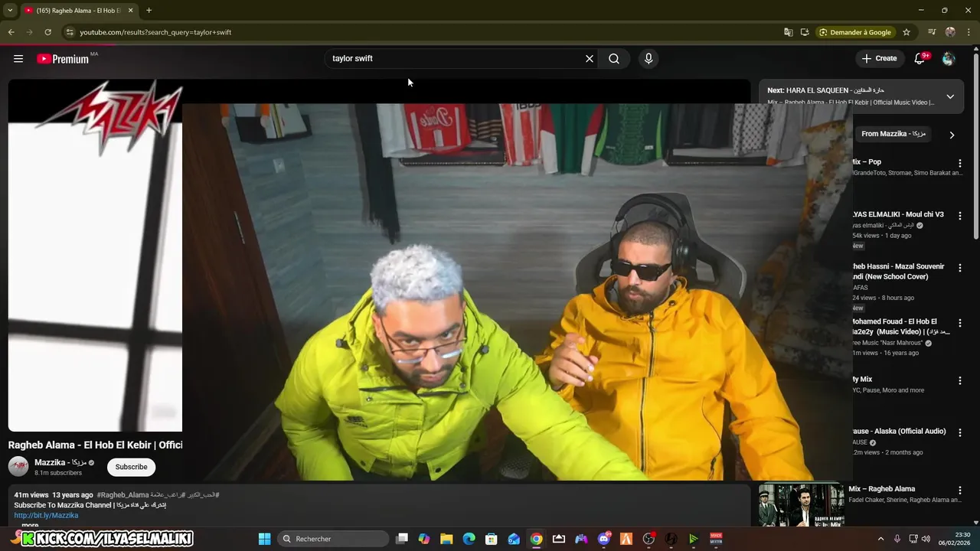Open system tray volume icon
The width and height of the screenshot is (980, 551).
(x=926, y=539)
